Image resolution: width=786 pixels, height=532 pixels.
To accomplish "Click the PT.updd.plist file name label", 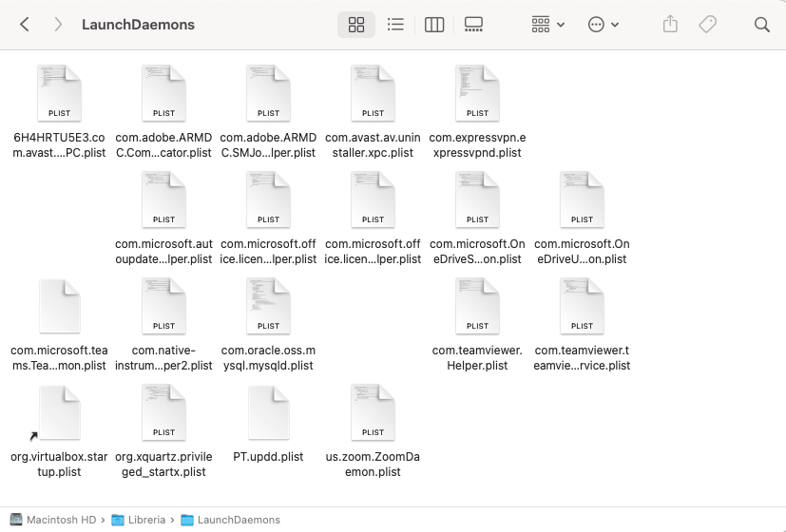I will coord(268,457).
